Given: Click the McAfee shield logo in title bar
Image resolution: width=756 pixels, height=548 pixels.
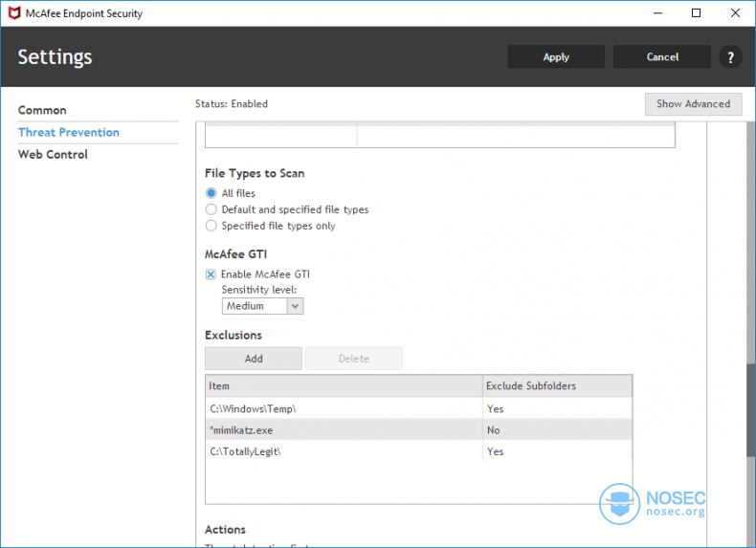Looking at the screenshot, I should point(14,13).
